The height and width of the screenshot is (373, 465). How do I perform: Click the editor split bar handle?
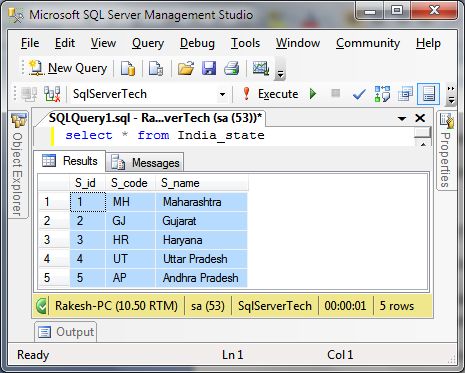[423, 133]
